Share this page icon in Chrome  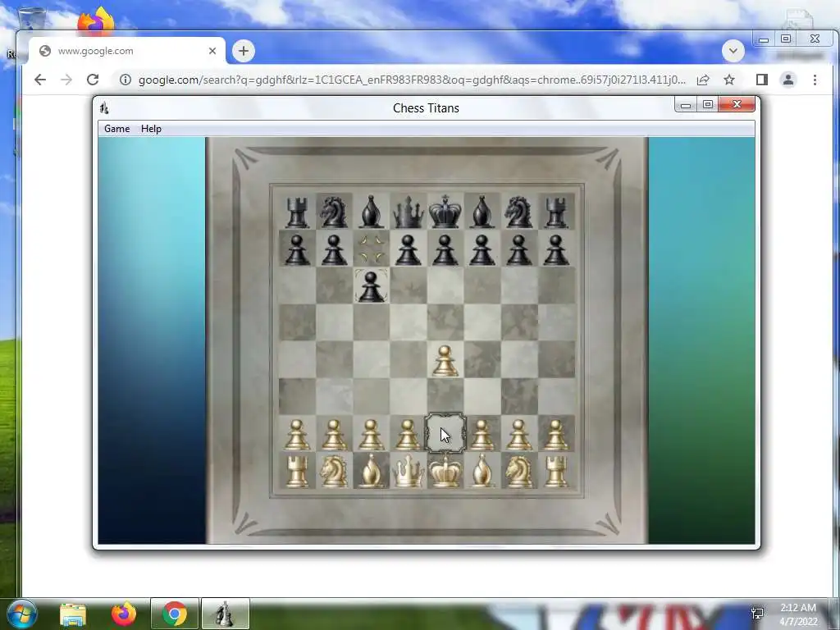[x=703, y=80]
